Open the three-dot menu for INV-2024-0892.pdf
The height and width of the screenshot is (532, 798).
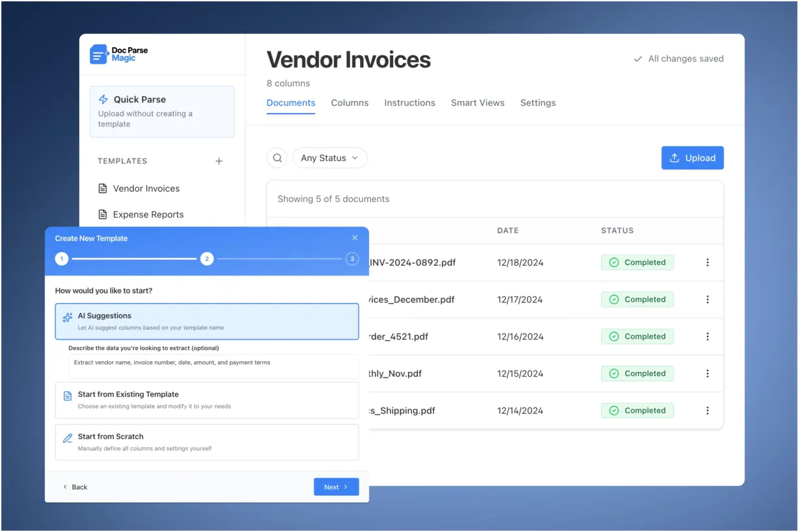click(x=707, y=262)
